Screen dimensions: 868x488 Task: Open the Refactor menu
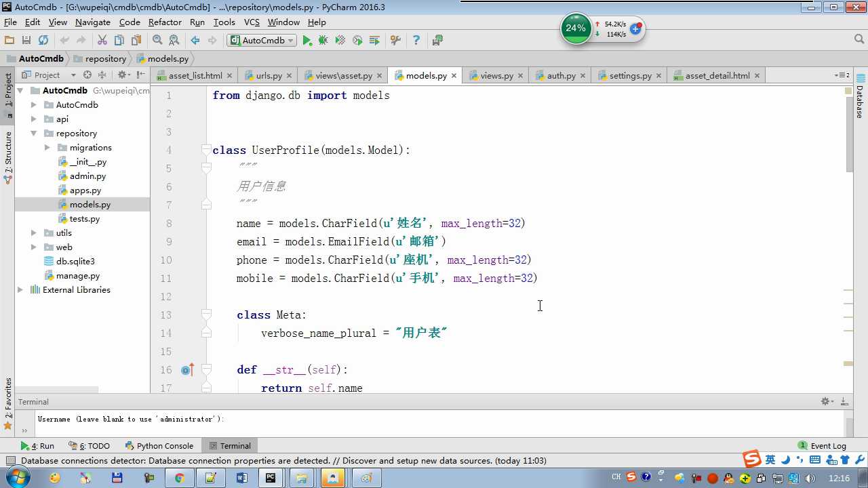[165, 22]
